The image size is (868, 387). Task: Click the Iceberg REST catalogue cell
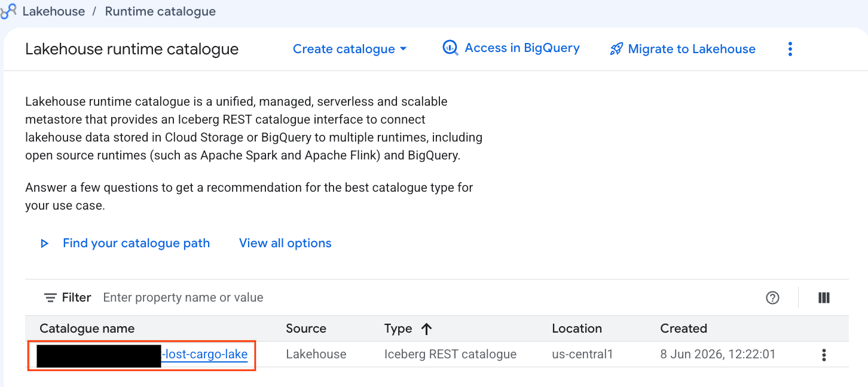(x=450, y=354)
